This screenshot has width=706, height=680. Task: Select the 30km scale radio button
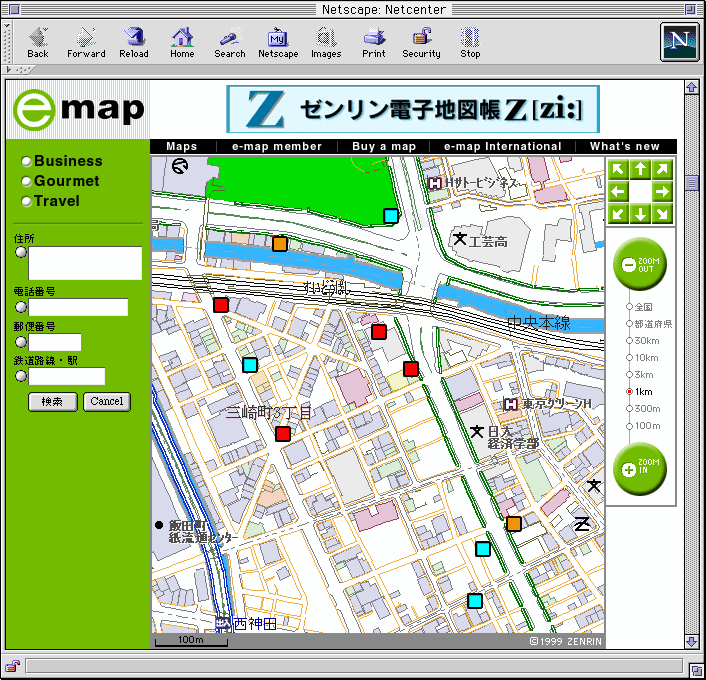pyautogui.click(x=629, y=340)
